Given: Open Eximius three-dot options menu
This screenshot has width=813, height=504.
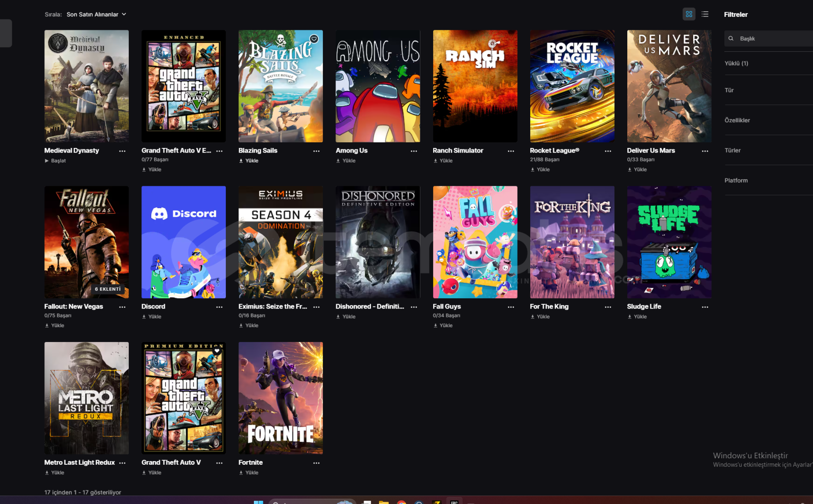Looking at the screenshot, I should [x=316, y=307].
